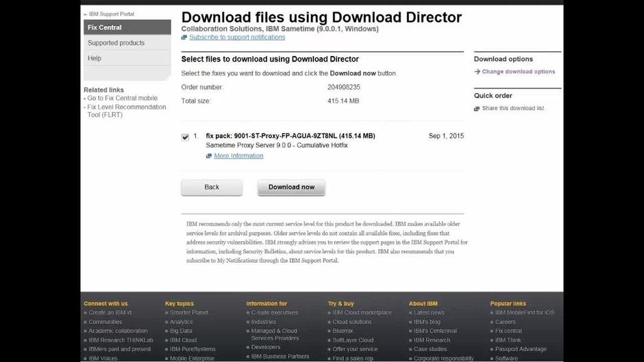Open IBM PureSystems footer link
644x362 pixels.
coord(193,349)
